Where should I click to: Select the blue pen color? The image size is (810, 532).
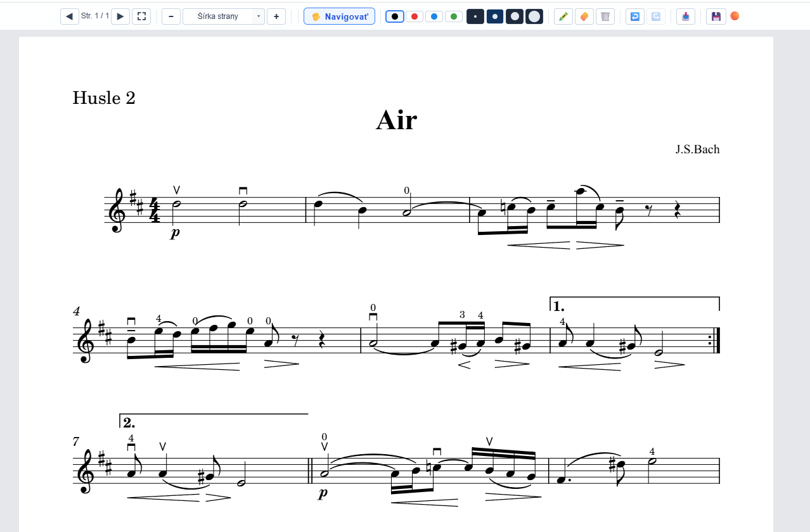pos(434,16)
